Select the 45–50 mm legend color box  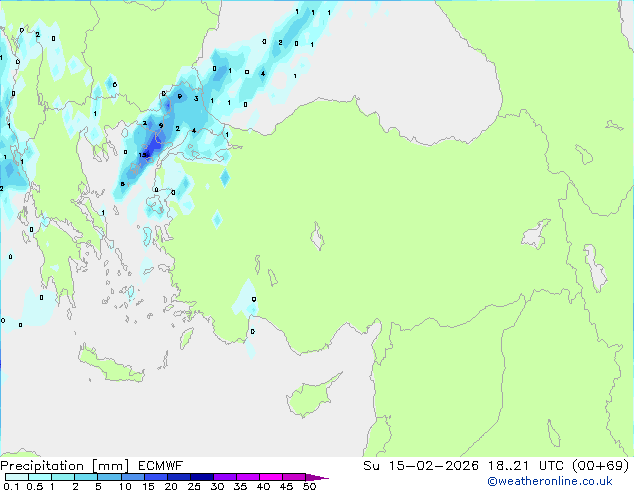pyautogui.click(x=294, y=477)
